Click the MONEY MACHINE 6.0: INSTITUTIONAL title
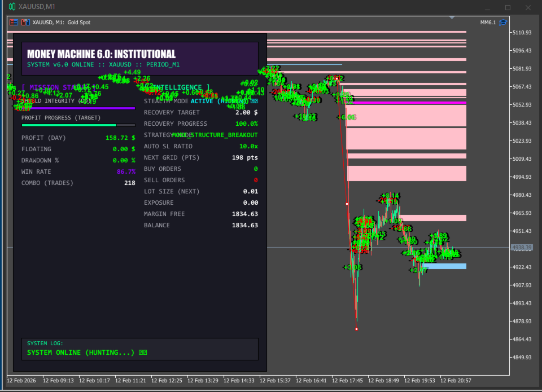The height and width of the screenshot is (392, 542). (x=101, y=54)
